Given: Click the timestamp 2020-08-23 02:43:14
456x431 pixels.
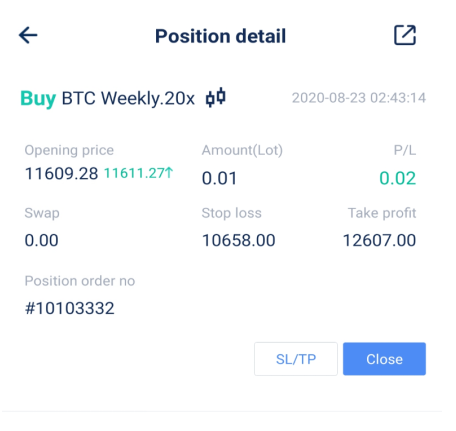Looking at the screenshot, I should pos(359,98).
